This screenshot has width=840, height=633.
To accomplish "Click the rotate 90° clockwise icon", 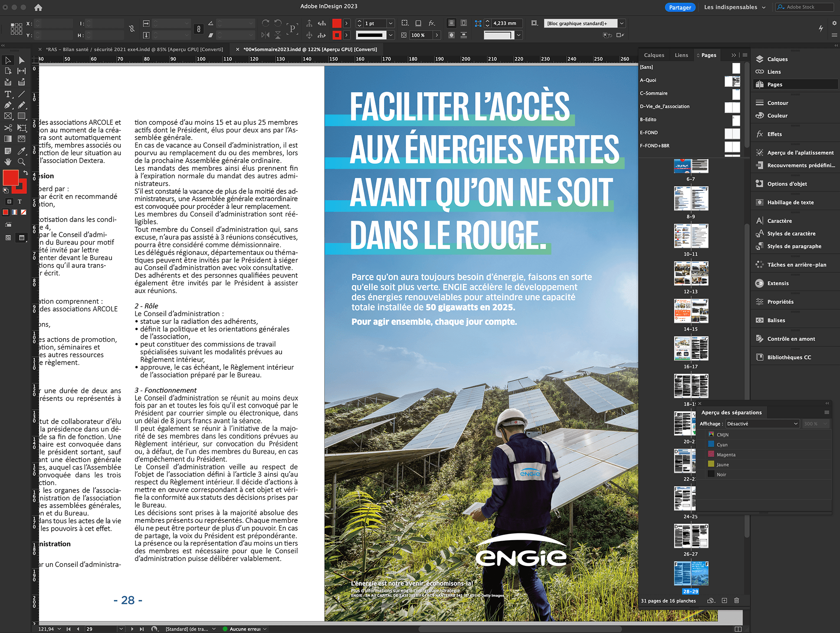I will 266,23.
